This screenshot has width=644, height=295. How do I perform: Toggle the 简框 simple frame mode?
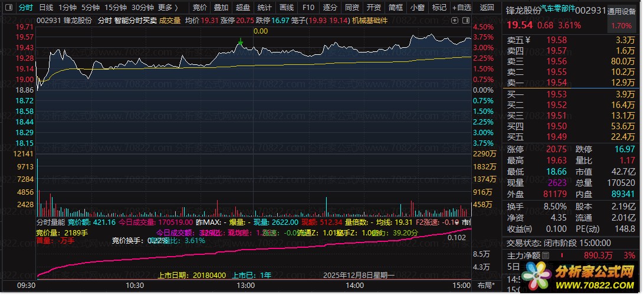click(396, 8)
